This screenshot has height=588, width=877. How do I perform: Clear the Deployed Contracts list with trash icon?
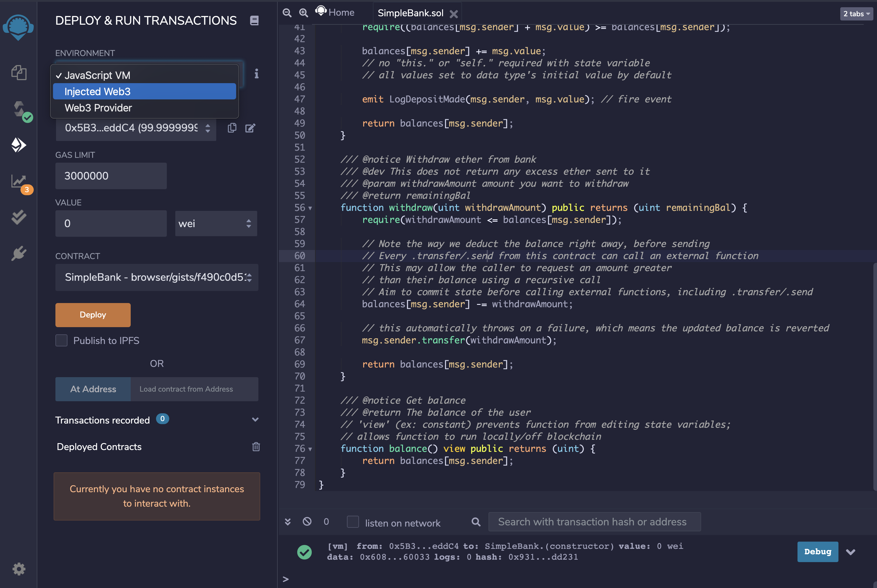pos(256,447)
